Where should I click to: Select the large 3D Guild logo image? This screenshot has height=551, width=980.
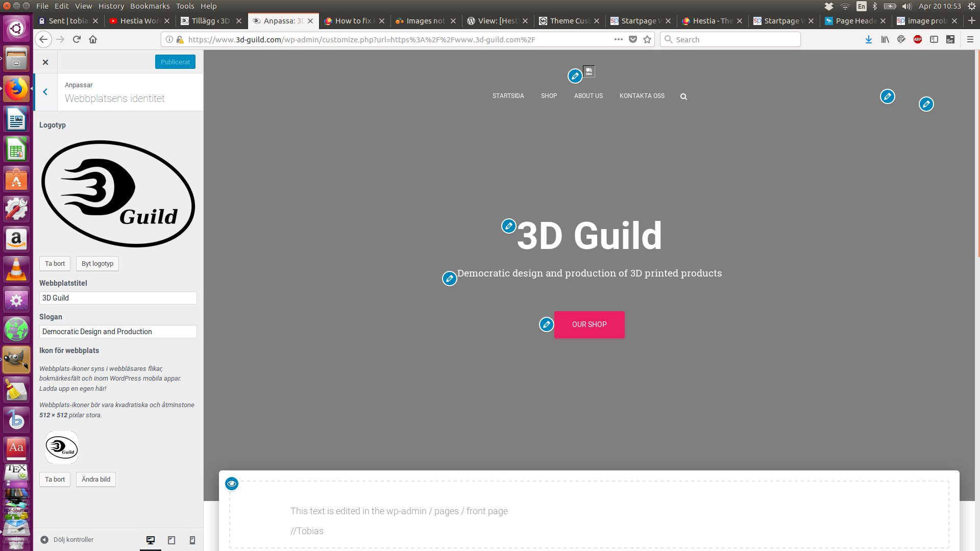click(x=118, y=194)
